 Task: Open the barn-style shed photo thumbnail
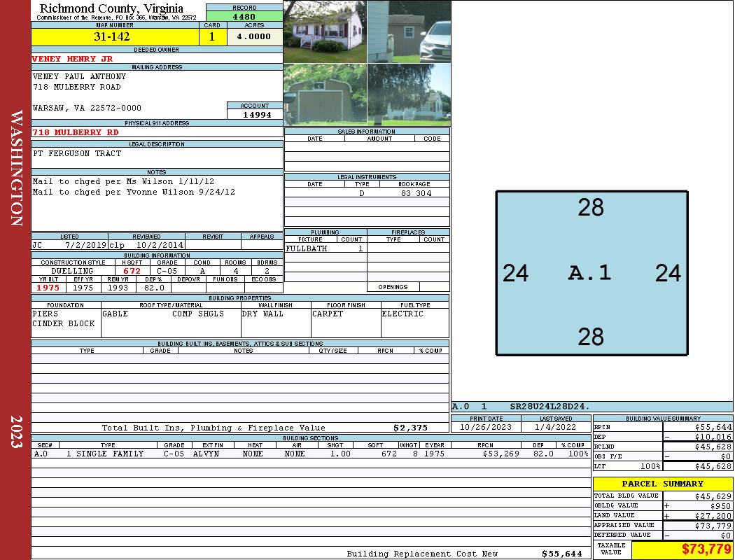pos(325,94)
